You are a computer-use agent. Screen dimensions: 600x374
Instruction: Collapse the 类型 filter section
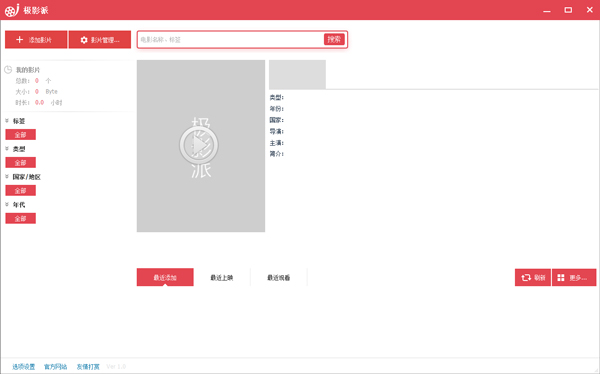click(7, 149)
